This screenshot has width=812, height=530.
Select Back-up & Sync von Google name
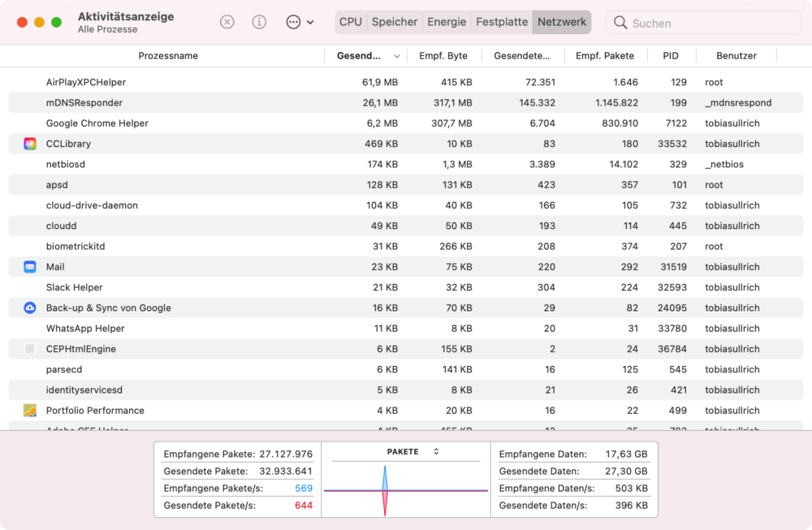[109, 308]
